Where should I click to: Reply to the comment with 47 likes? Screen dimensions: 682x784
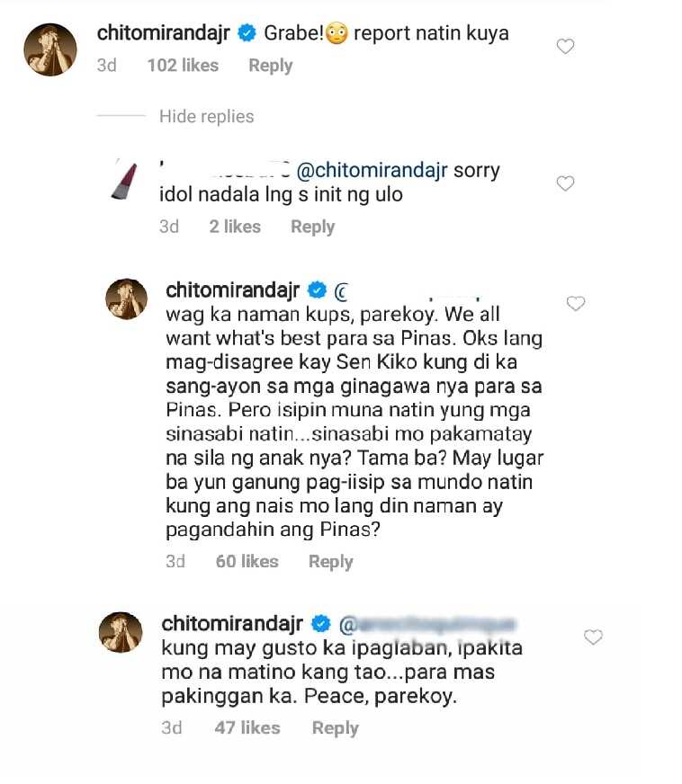tap(336, 728)
